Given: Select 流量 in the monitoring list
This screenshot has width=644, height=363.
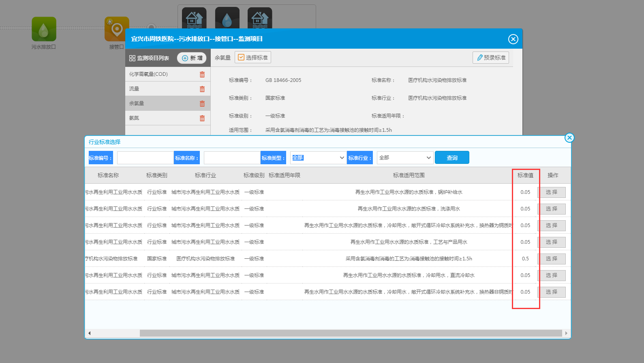Looking at the screenshot, I should click(x=168, y=89).
